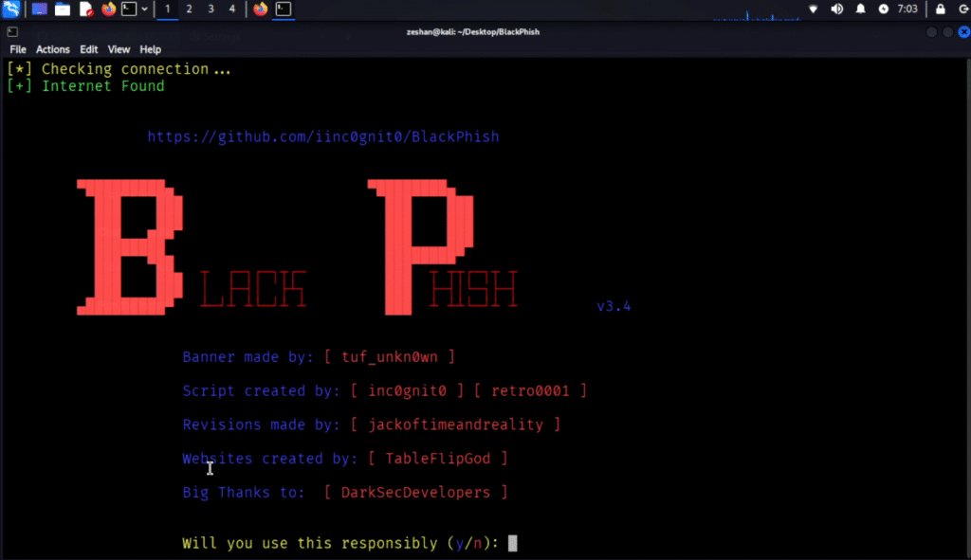Screen dimensions: 971x560
Task: Lock the screen with padlock icon
Action: tap(940, 9)
